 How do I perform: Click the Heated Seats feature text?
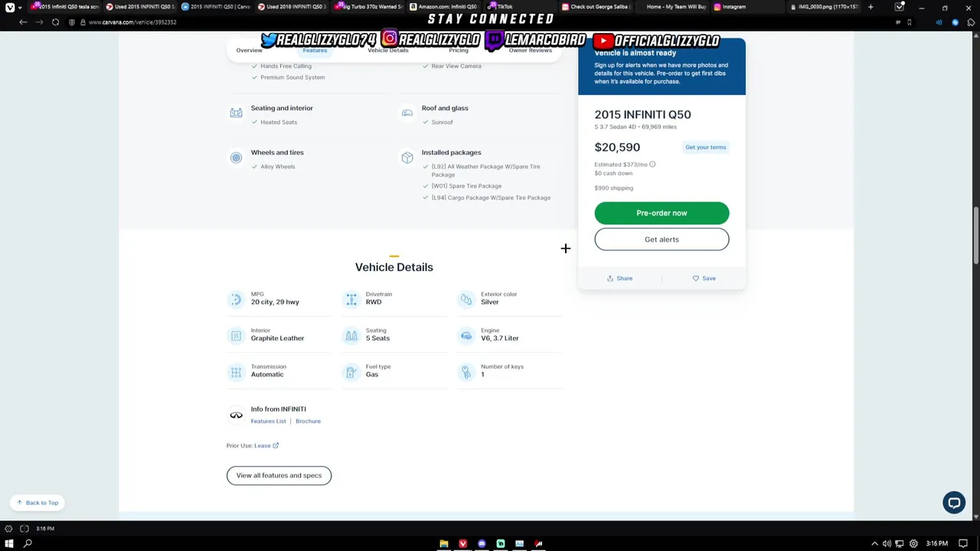[x=279, y=122]
